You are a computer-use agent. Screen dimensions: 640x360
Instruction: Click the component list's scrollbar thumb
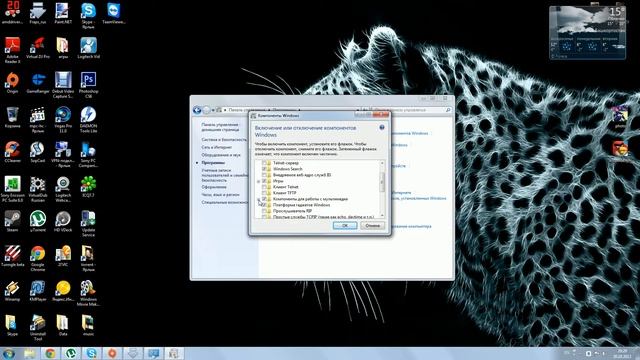click(382, 182)
